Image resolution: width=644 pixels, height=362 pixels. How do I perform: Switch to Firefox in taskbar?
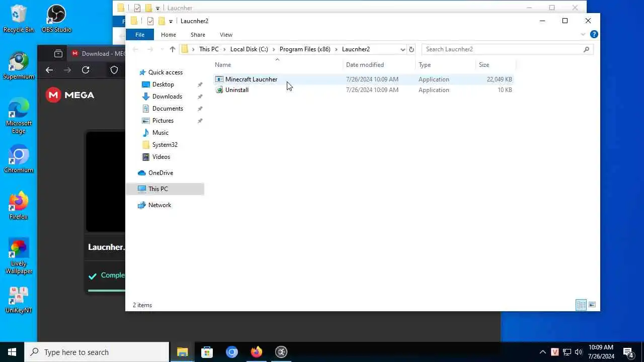(x=256, y=352)
